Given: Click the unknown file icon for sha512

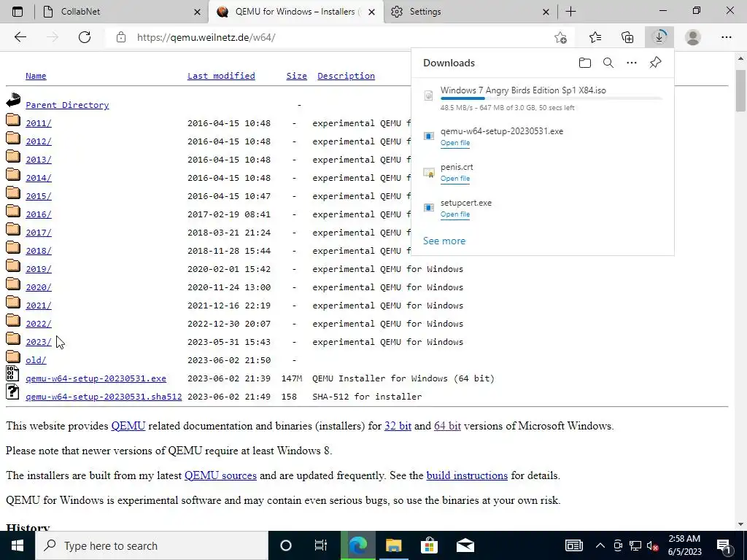Looking at the screenshot, I should pos(12,392).
